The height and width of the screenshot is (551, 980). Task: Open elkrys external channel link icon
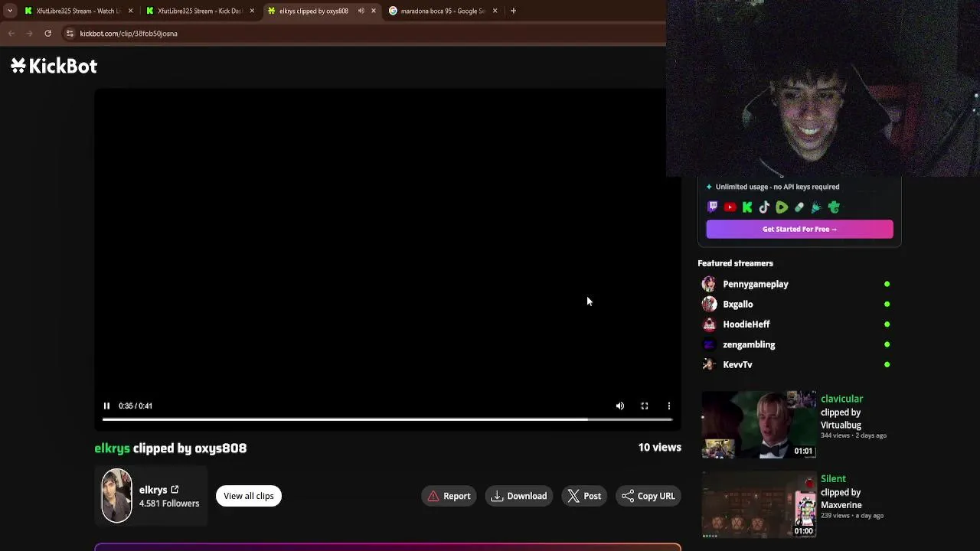click(175, 489)
